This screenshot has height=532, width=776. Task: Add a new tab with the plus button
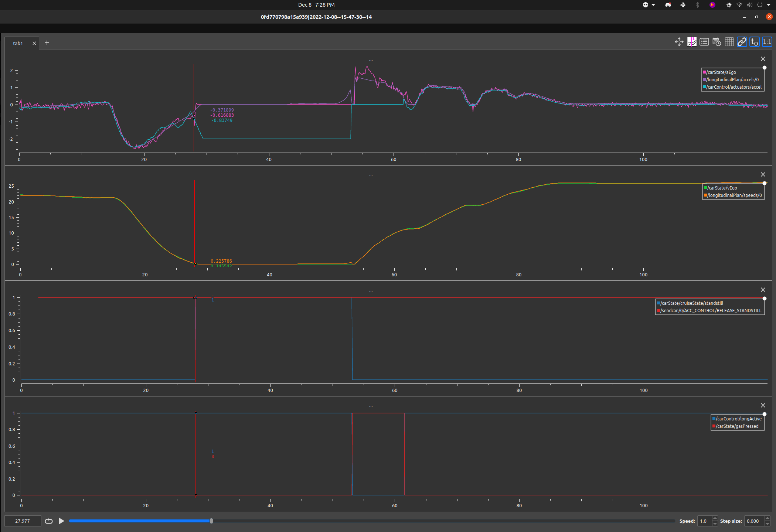(47, 43)
